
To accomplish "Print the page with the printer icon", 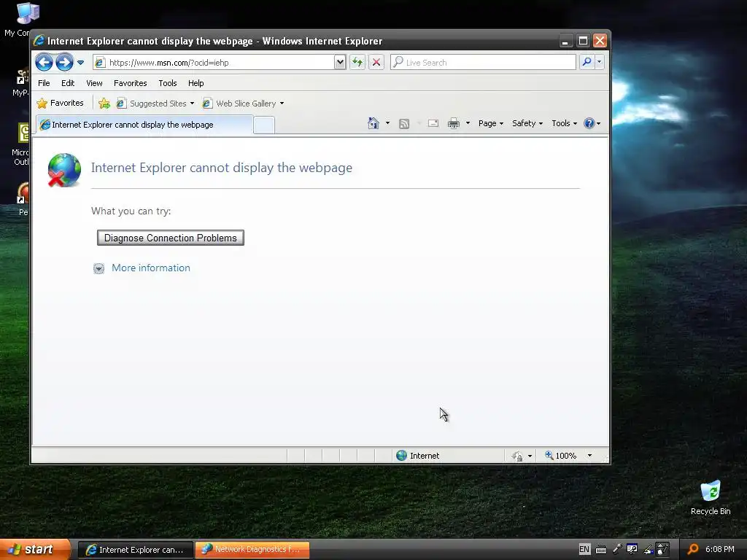I will click(454, 124).
